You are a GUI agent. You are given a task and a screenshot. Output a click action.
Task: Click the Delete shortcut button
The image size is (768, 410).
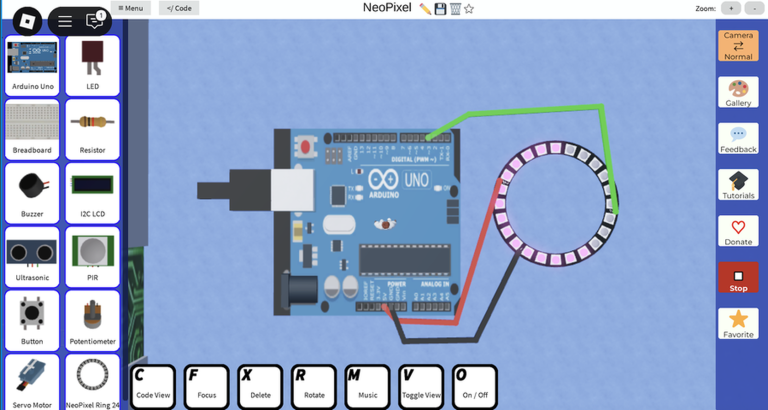point(260,387)
